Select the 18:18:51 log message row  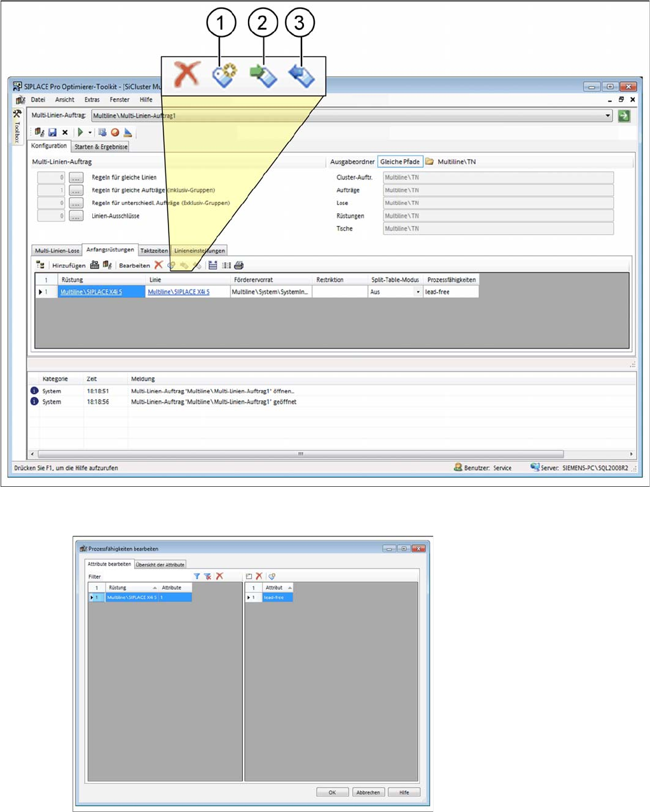coord(331,391)
